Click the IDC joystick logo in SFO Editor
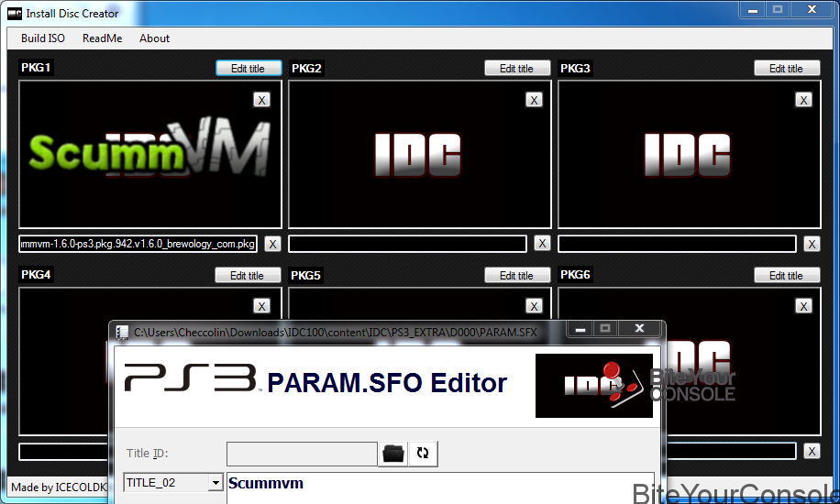The height and width of the screenshot is (504, 840). [x=594, y=386]
